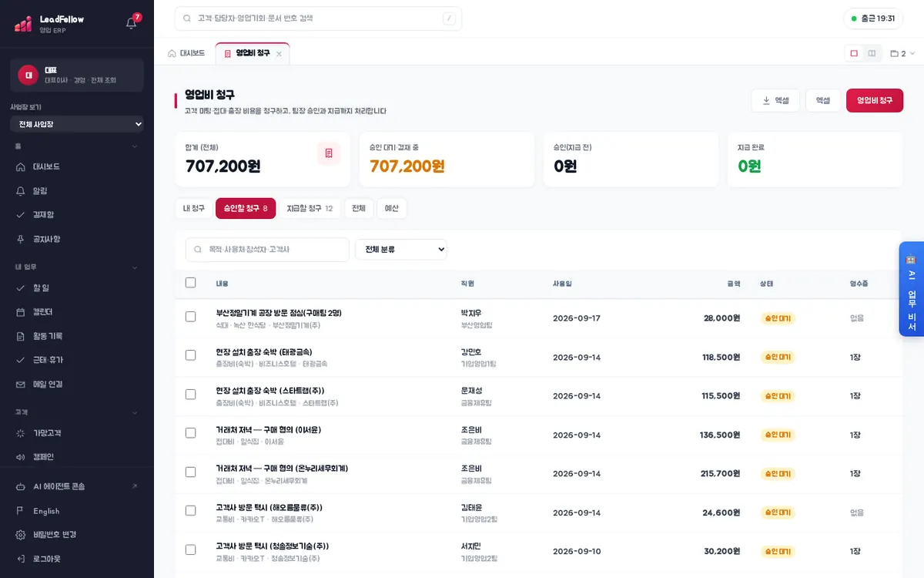Click the 결재함 checkmark icon
The height and width of the screenshot is (578, 924).
(x=21, y=215)
